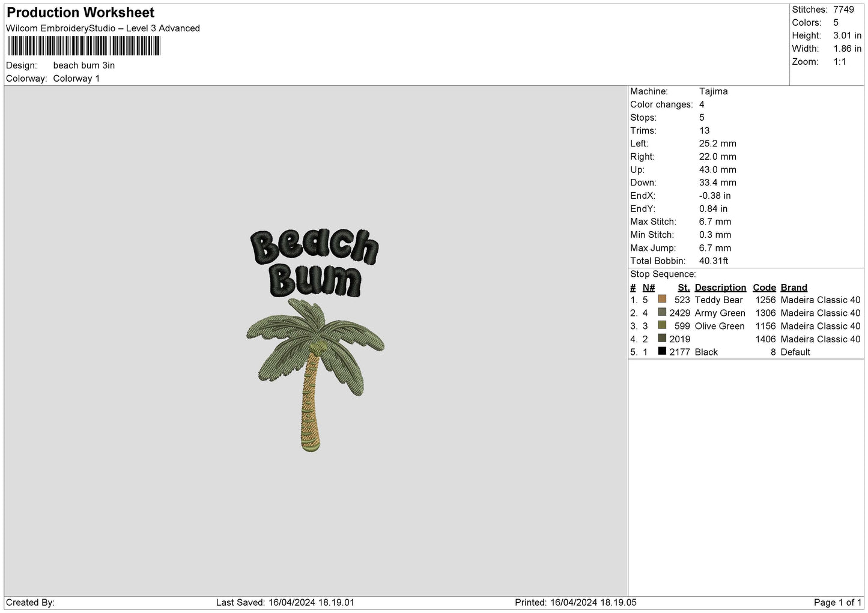The height and width of the screenshot is (613, 868).
Task: Click the Created By label
Action: point(30,603)
